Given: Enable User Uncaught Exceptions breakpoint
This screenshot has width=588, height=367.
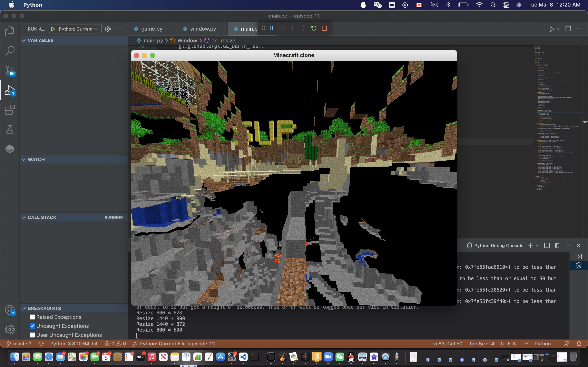Looking at the screenshot, I should [x=32, y=335].
